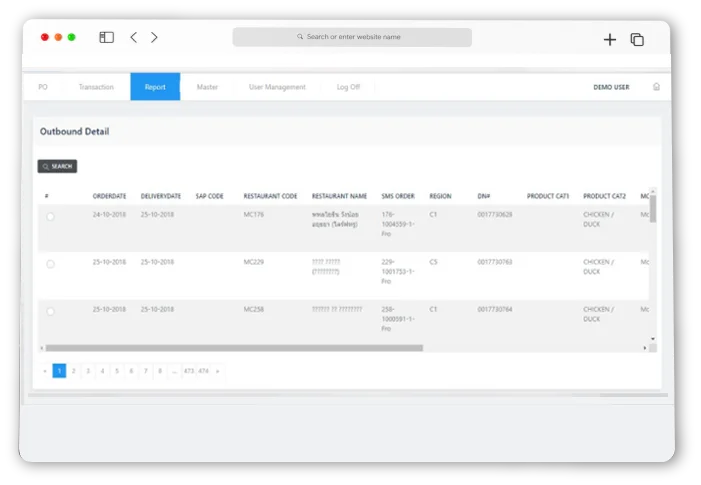This screenshot has height=485, width=701.
Task: Jump to page 474 in pagination
Action: (203, 371)
